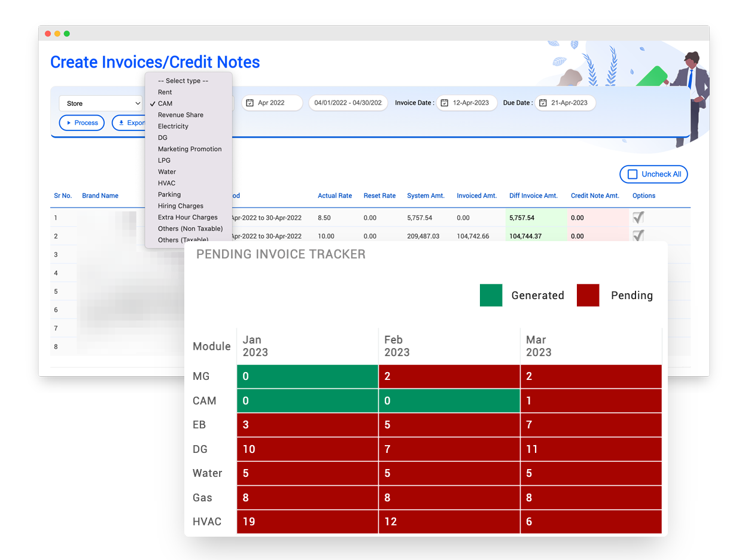Choose Marketing Promotion option

pyautogui.click(x=190, y=149)
